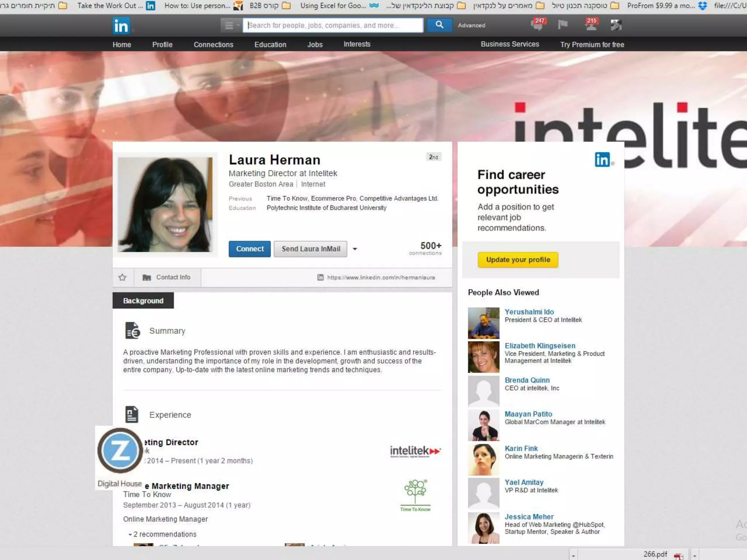The image size is (747, 560).
Task: Click the Intelitek company logo in Experience
Action: (x=415, y=451)
